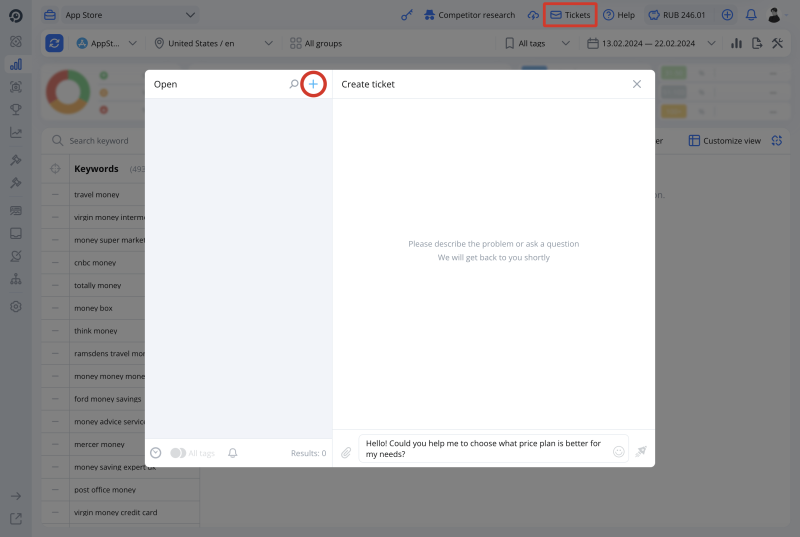Click the RUB 246.01 balance
The height and width of the screenshot is (537, 800).
tap(677, 15)
